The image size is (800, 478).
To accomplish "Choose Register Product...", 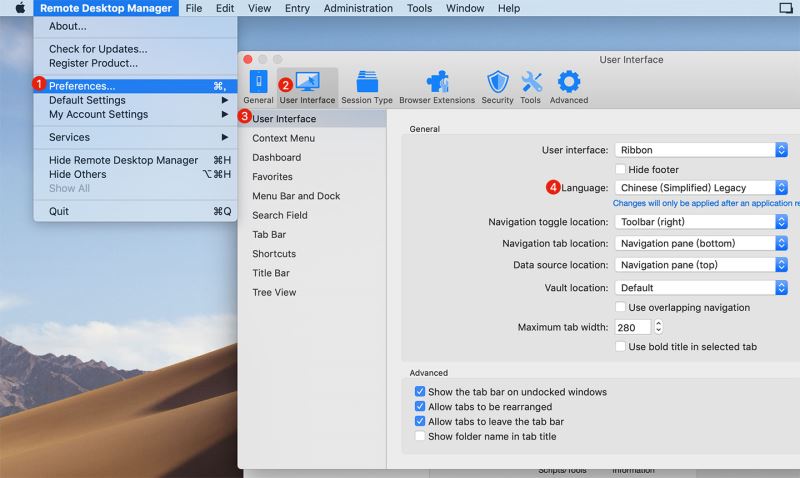I will pos(135,63).
